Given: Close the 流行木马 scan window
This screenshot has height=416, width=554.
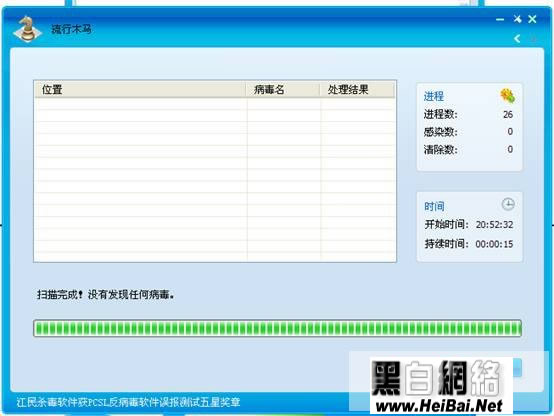Looking at the screenshot, I should 532,19.
